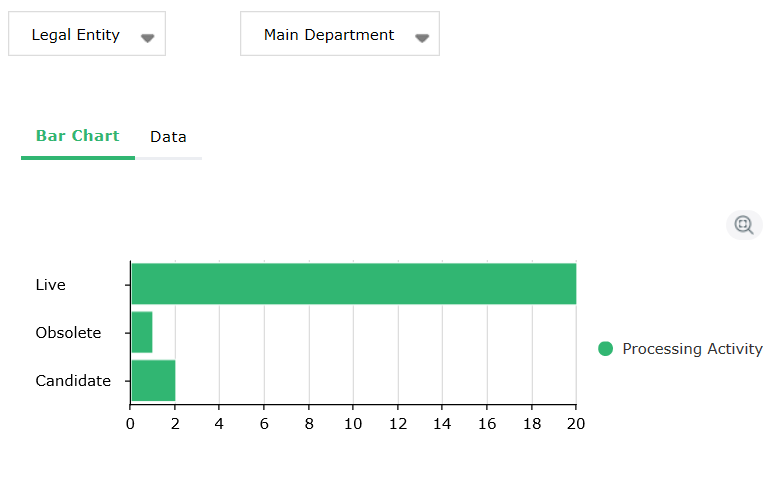Click the green Processing Activity legend dot

[x=605, y=349]
